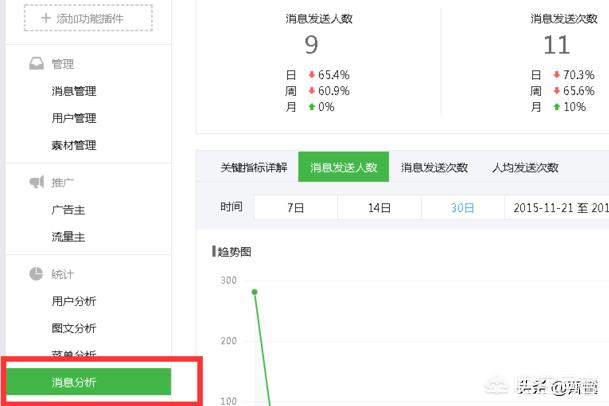Click the 65.4% daily change value
The width and height of the screenshot is (609, 406).
[x=334, y=75]
